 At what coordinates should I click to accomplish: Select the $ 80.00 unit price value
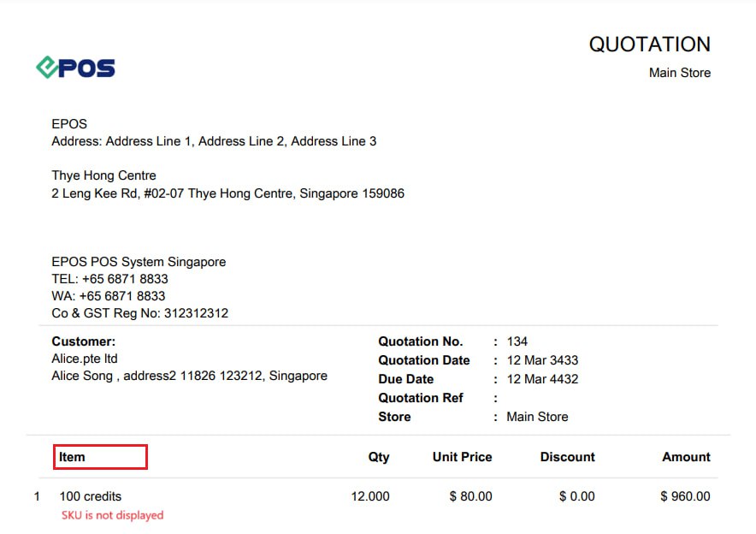(x=470, y=496)
